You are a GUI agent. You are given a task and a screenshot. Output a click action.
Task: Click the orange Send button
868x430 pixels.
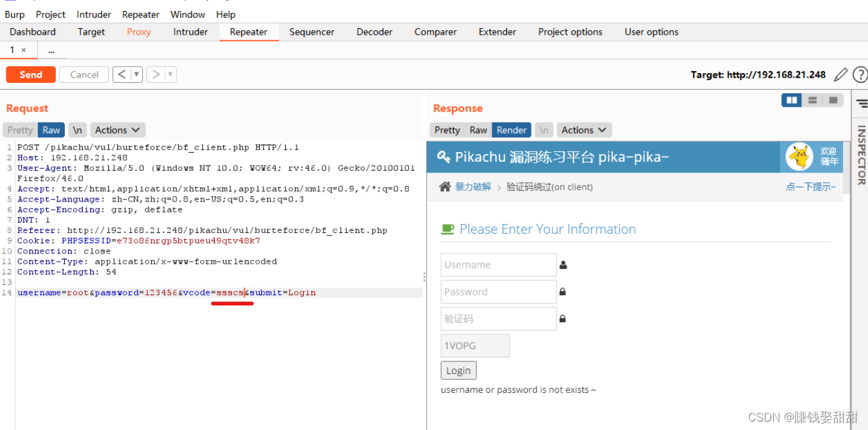(31, 74)
